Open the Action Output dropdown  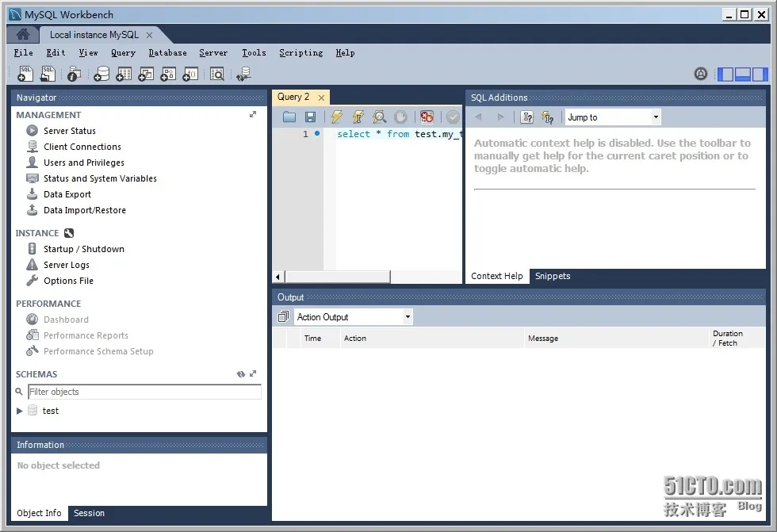354,317
